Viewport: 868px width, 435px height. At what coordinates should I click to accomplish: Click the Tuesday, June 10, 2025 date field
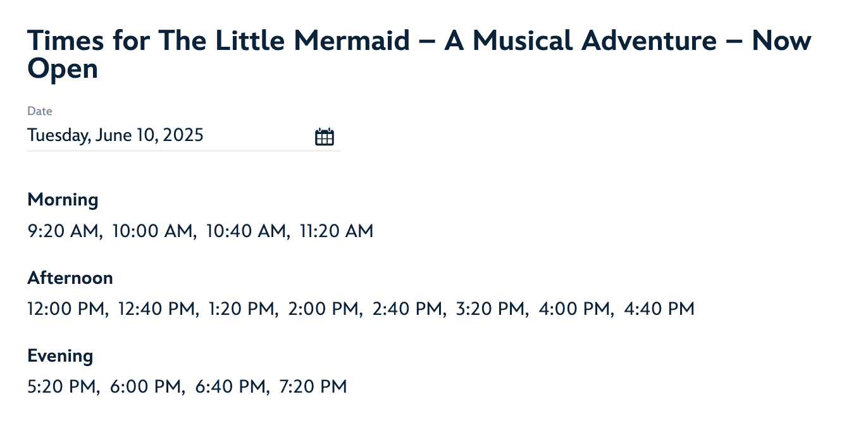click(x=183, y=136)
